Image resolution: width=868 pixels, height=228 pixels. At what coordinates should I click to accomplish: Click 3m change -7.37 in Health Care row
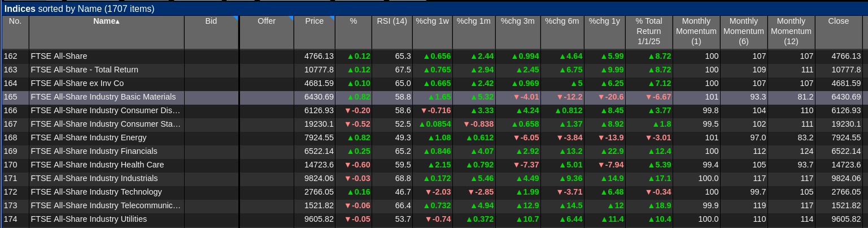coord(526,165)
